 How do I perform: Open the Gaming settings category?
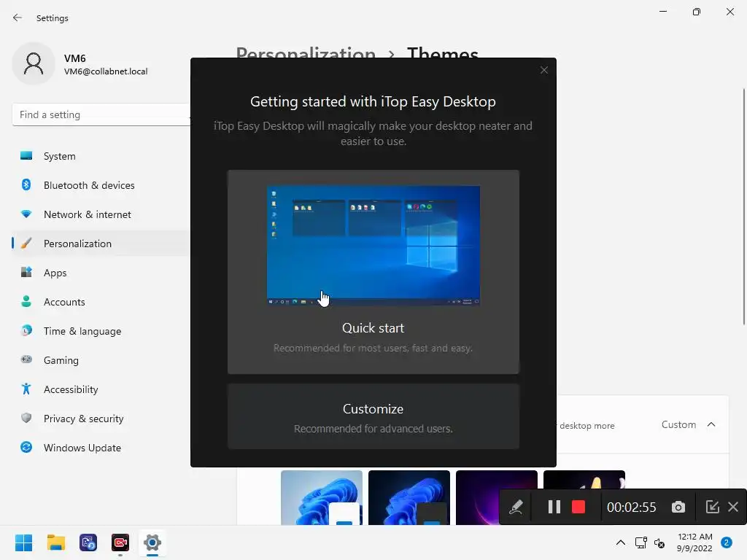point(101,360)
